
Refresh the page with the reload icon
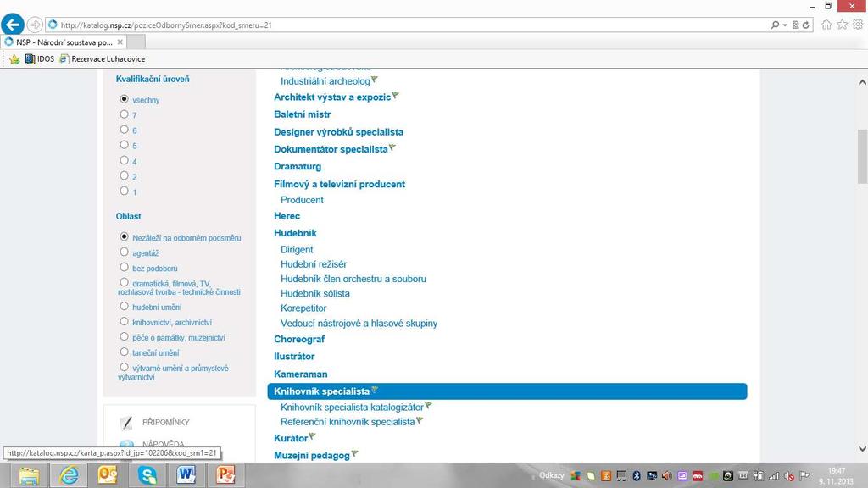coord(806,25)
